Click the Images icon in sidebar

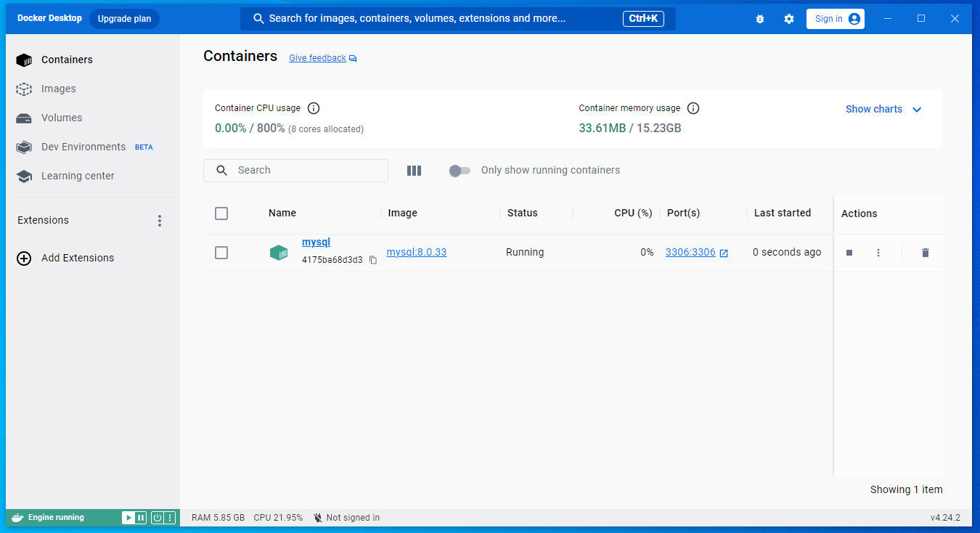[24, 89]
